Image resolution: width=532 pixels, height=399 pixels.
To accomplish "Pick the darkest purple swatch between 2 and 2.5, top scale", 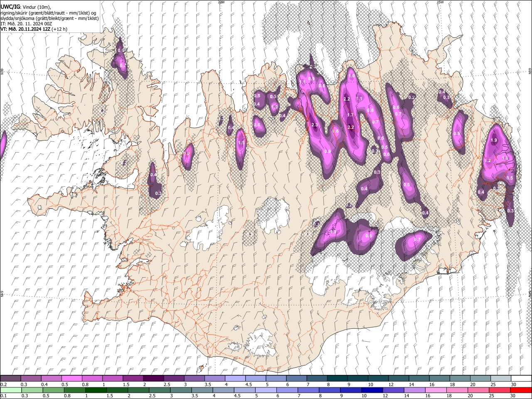I will pos(153,379).
